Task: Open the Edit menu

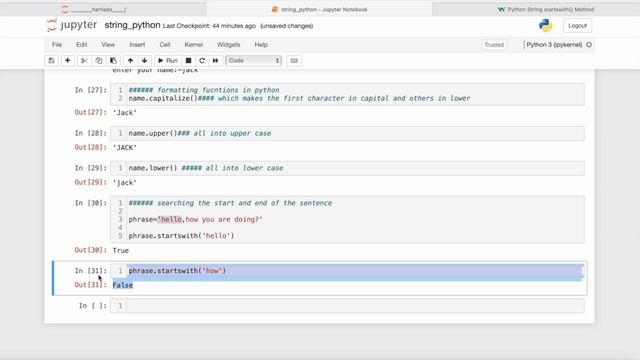Action: (82, 44)
